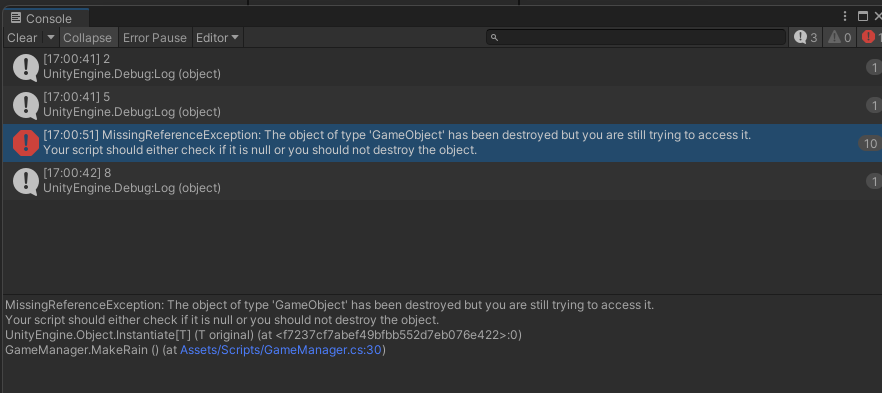Open the Clear options dropdown arrow
Screen dimensions: 882x393
click(51, 38)
